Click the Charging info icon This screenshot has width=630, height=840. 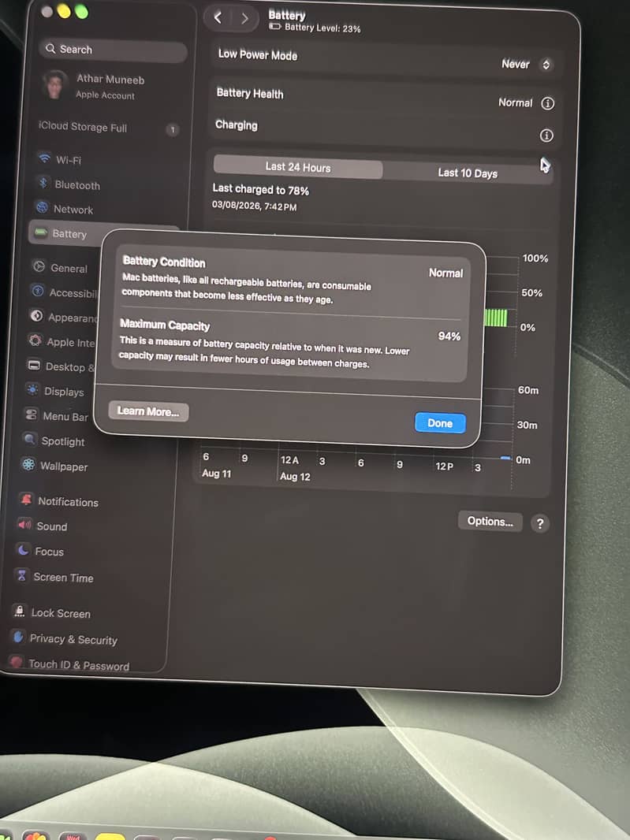pos(546,136)
